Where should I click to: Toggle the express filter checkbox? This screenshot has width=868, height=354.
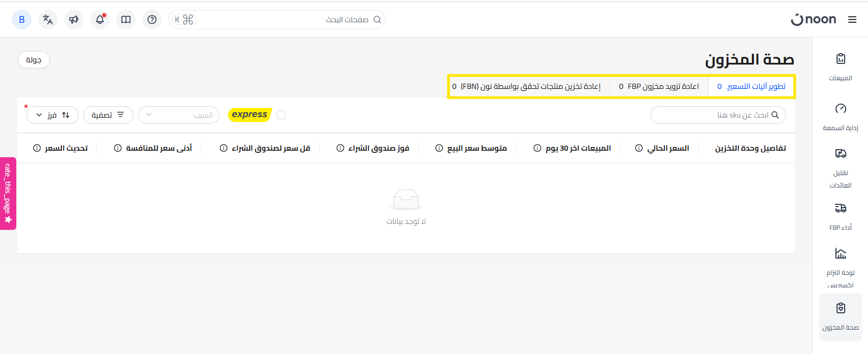(281, 115)
